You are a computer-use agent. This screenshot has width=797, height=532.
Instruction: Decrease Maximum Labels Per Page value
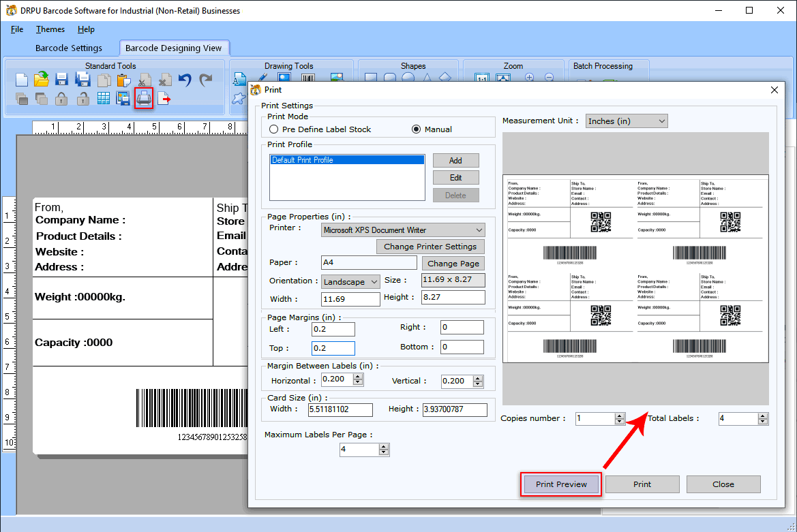click(384, 453)
